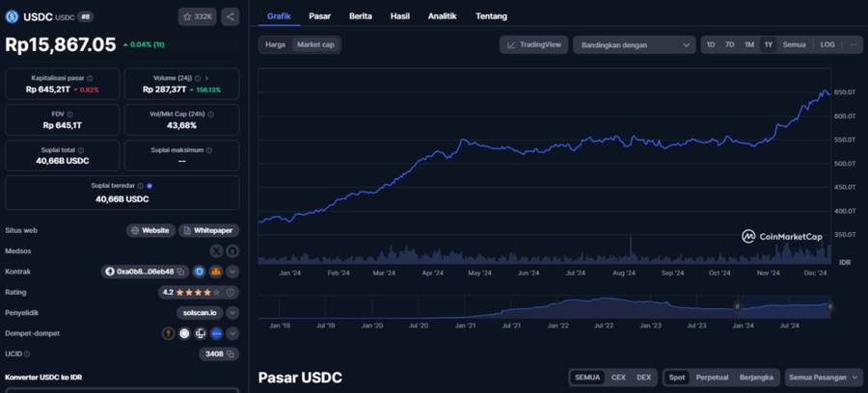Image resolution: width=868 pixels, height=393 pixels.
Task: Filter markets by DEX
Action: tap(644, 378)
